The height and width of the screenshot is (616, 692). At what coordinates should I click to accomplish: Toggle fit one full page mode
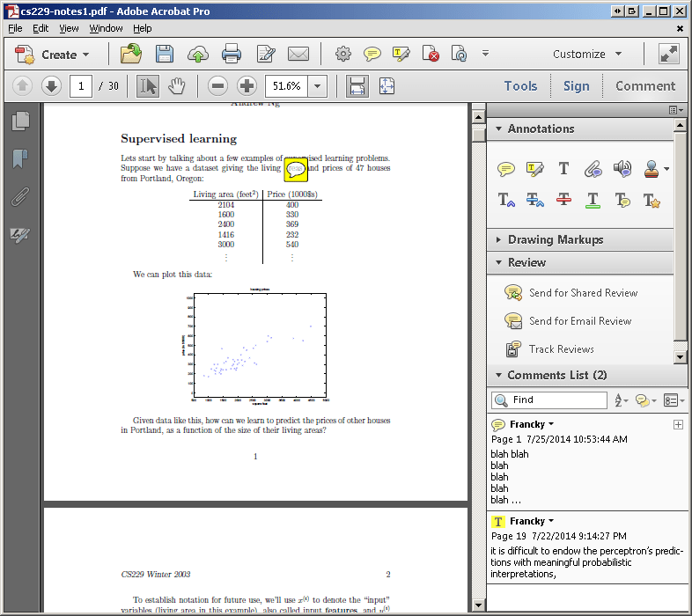(x=386, y=85)
